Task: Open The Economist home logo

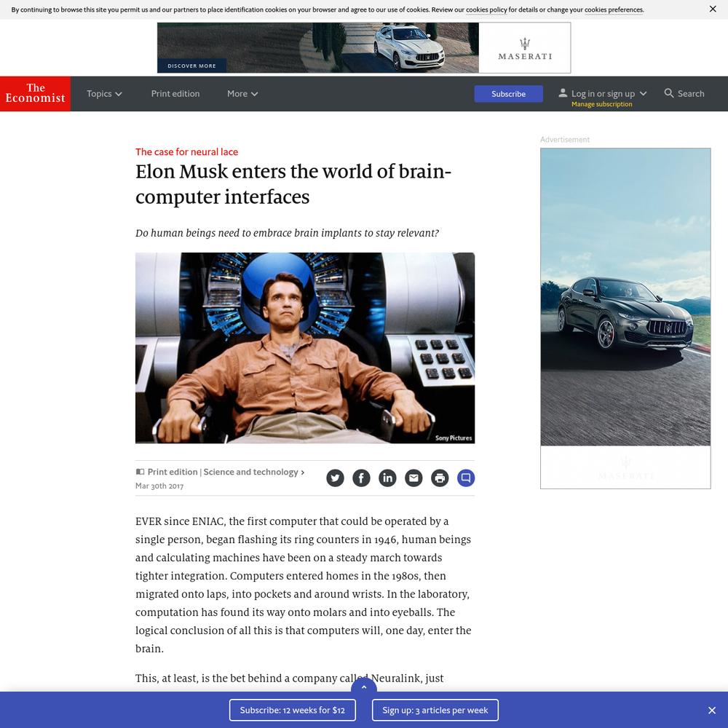Action: [x=35, y=94]
